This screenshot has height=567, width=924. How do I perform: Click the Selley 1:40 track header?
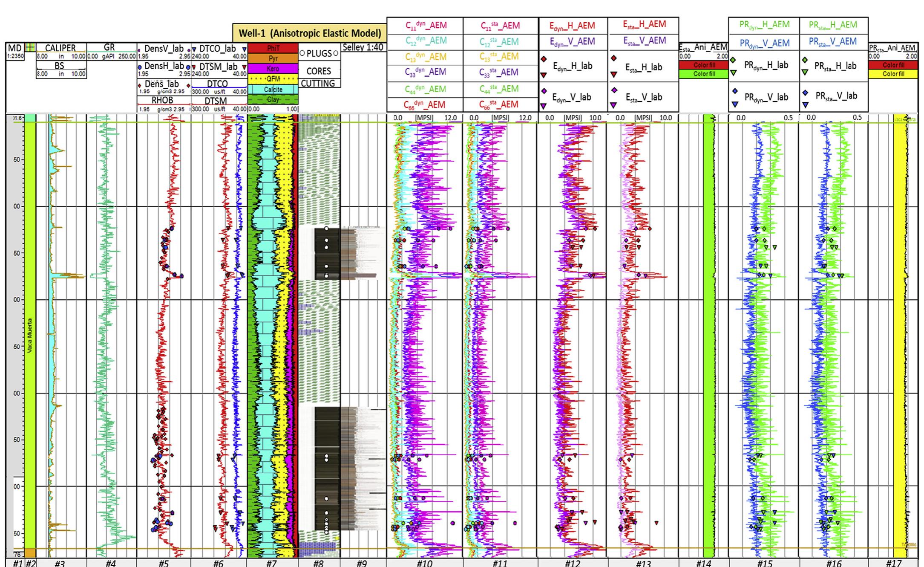(x=363, y=47)
